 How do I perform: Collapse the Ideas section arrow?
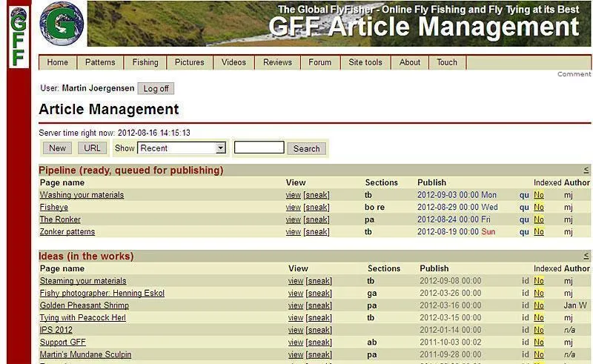(x=586, y=256)
